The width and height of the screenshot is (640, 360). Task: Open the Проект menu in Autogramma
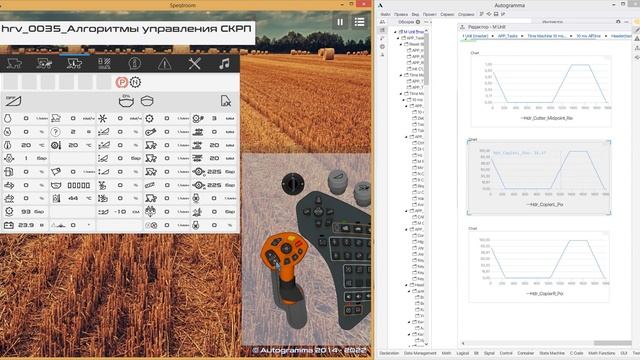(429, 14)
